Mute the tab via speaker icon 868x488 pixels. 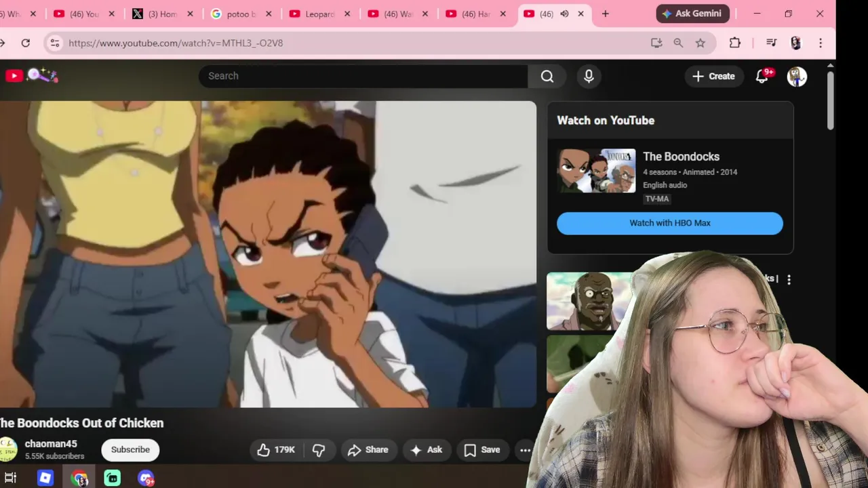(x=564, y=14)
